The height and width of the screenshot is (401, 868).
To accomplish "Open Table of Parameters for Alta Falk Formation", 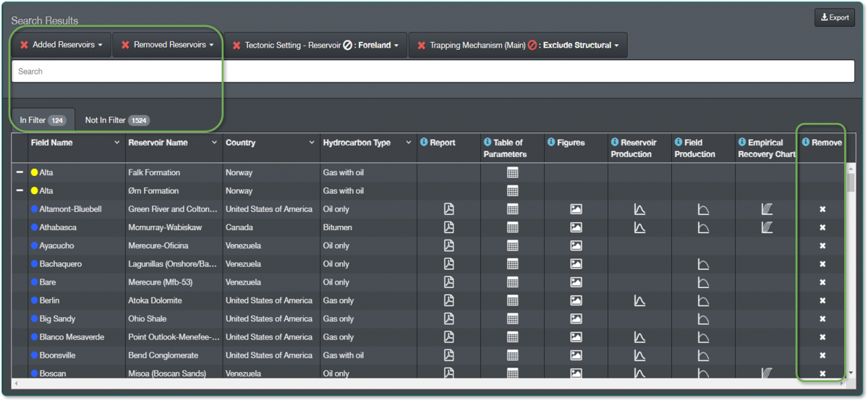I will click(512, 173).
